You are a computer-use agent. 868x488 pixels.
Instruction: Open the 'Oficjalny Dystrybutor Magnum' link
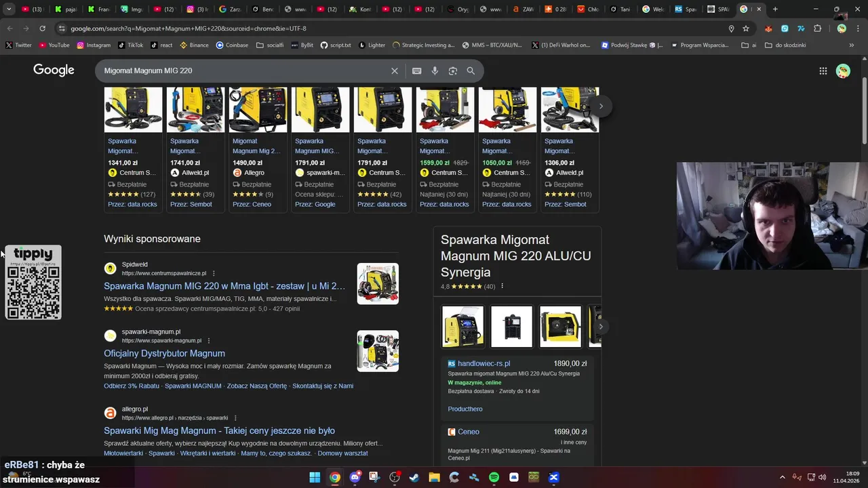click(x=164, y=353)
